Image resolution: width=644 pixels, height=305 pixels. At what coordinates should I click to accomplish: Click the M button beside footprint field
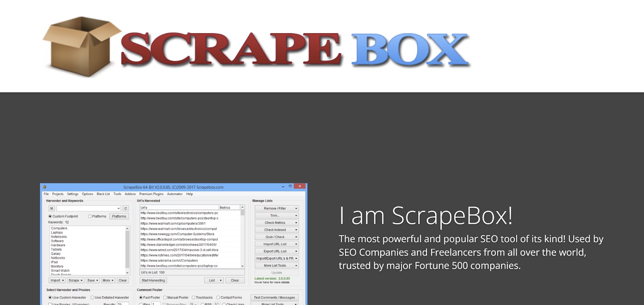coord(52,208)
